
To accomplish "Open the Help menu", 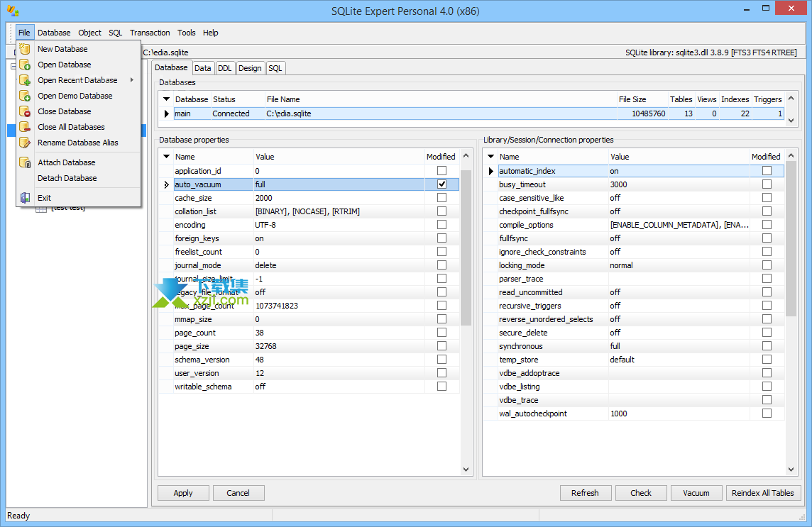I will 210,33.
